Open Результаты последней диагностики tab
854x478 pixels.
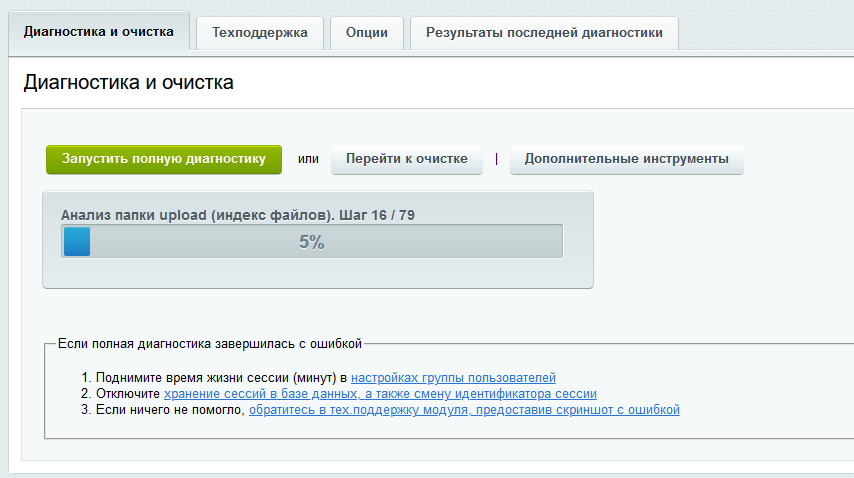544,33
